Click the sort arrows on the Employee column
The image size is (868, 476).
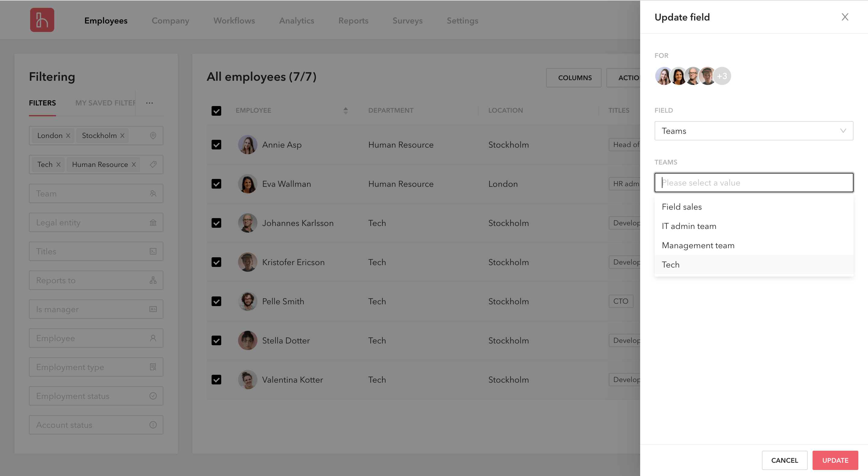(346, 111)
